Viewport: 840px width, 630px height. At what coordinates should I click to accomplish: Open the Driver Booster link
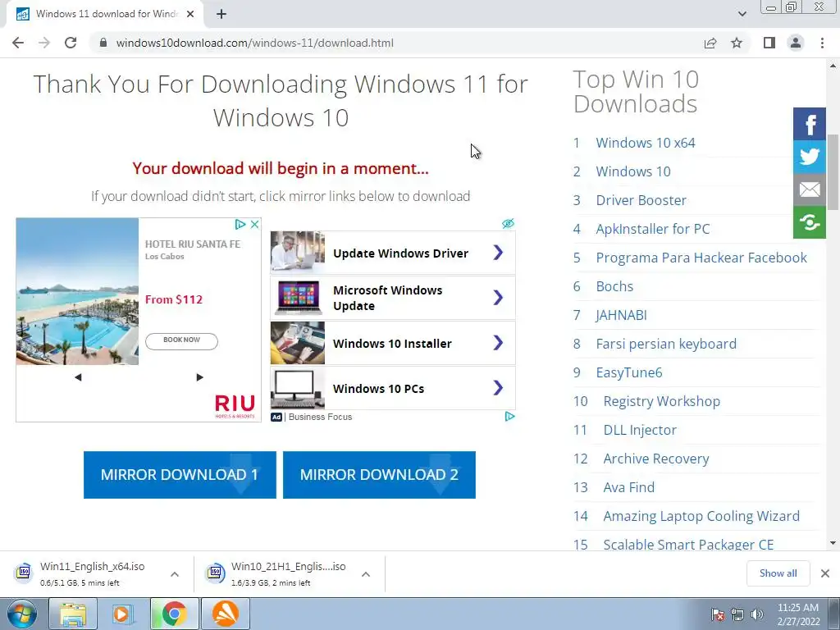coord(641,200)
